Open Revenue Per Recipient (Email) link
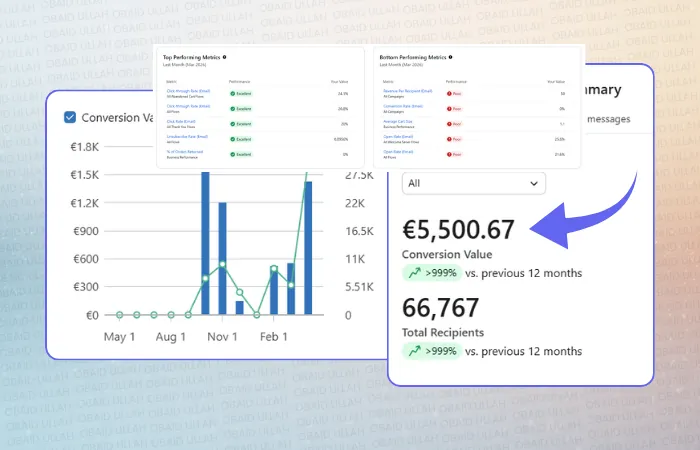 point(408,91)
